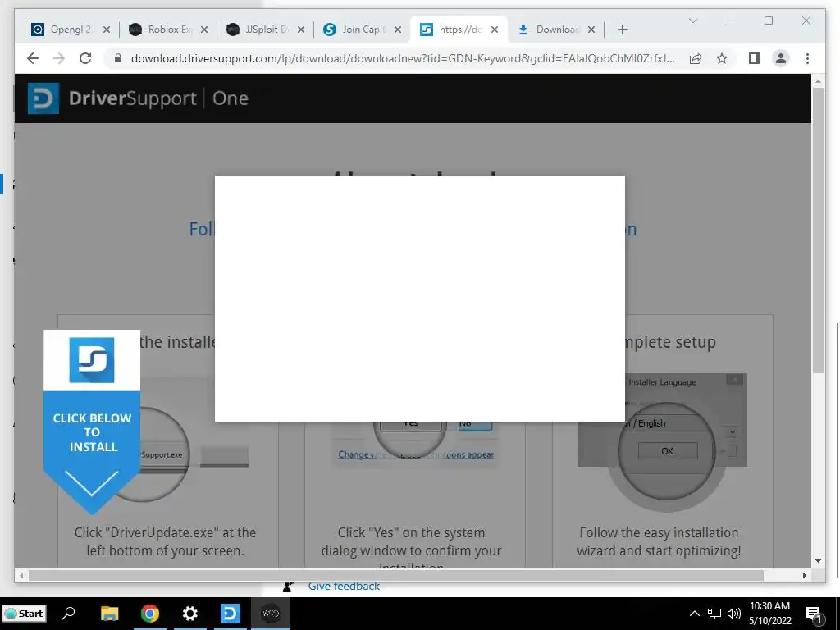
Task: Open the tab search dropdown chevron
Action: point(692,21)
